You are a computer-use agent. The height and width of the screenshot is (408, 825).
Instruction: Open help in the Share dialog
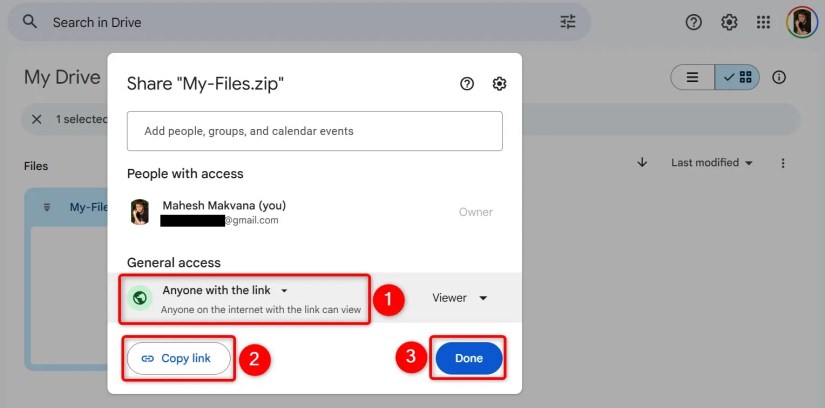(x=467, y=84)
